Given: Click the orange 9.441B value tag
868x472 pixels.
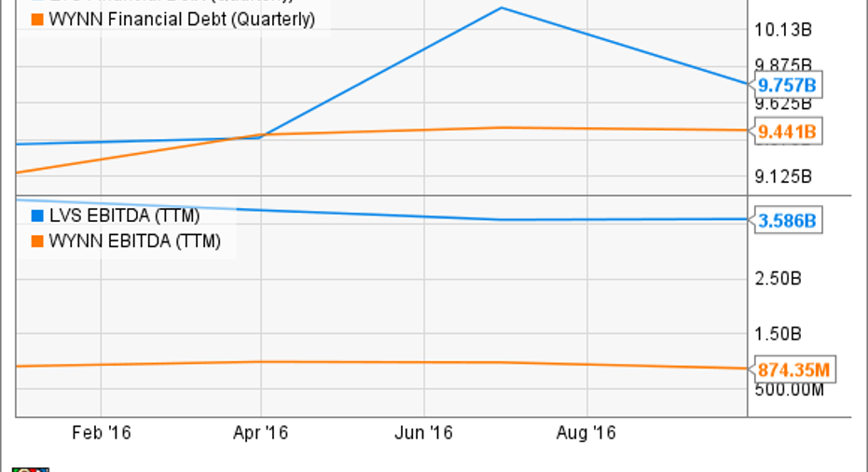Looking at the screenshot, I should click(x=787, y=132).
